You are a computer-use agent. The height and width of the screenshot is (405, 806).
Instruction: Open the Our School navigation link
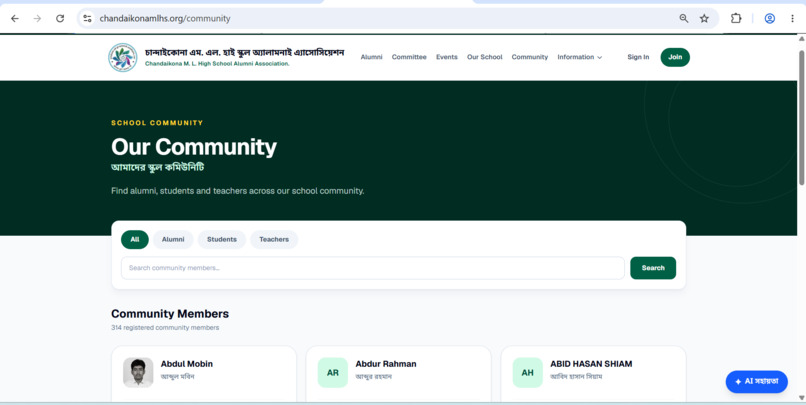coord(485,57)
